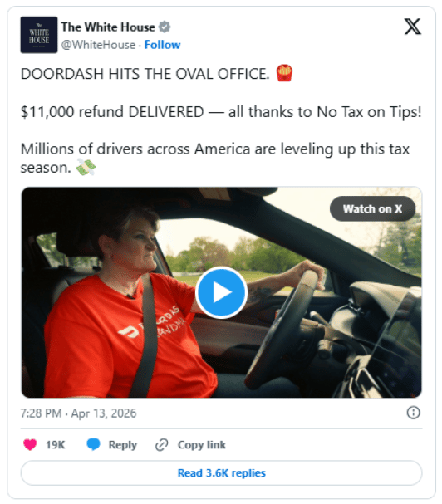Viewport: 442px width, 504px height.
Task: Click the DoorDash driver video thumbnail
Action: click(221, 292)
